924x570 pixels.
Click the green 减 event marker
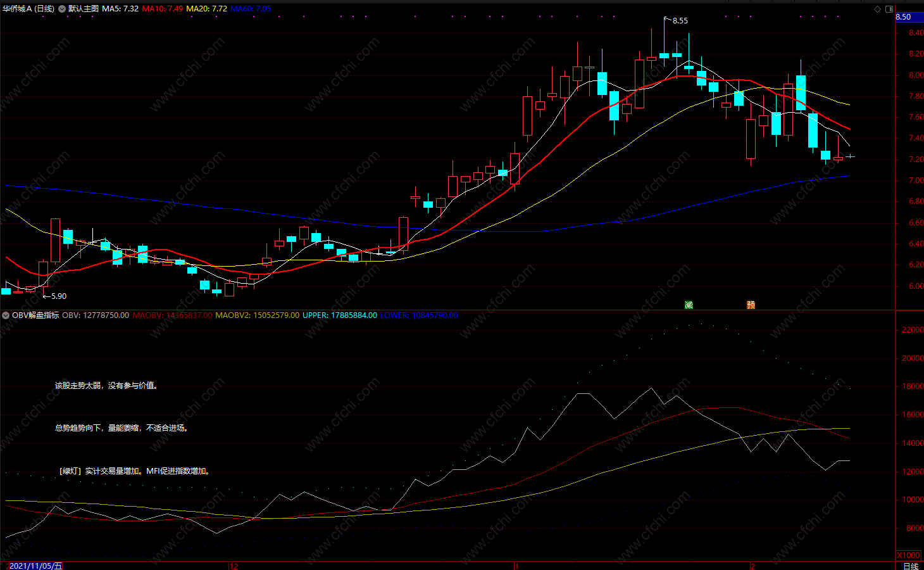[x=689, y=305]
